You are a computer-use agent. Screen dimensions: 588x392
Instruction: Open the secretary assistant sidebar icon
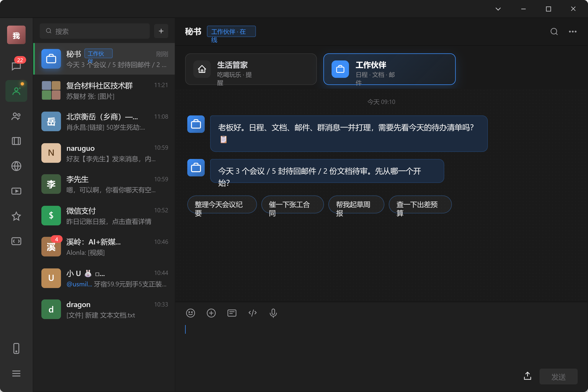[x=16, y=91]
